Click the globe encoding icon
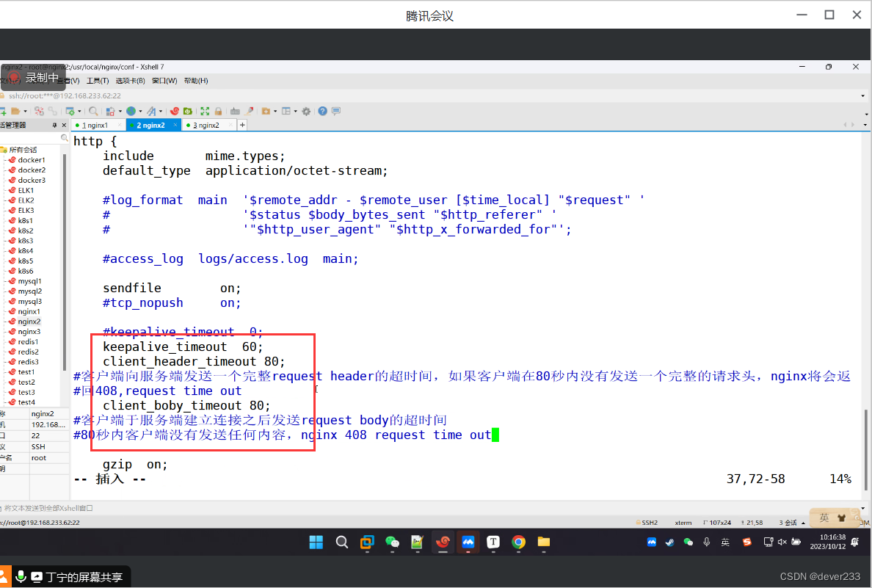Screen dimensions: 872x588 (x=131, y=112)
